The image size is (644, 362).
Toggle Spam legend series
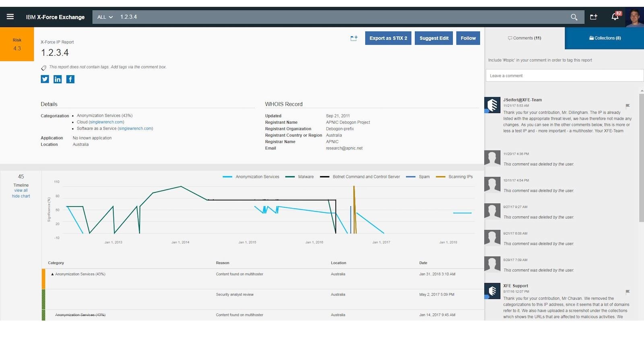[x=418, y=177]
